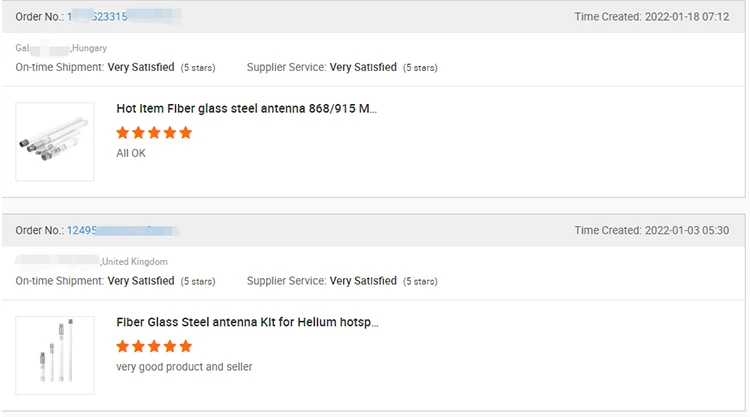
Task: Open the order number link ending in 523315
Action: click(x=112, y=17)
